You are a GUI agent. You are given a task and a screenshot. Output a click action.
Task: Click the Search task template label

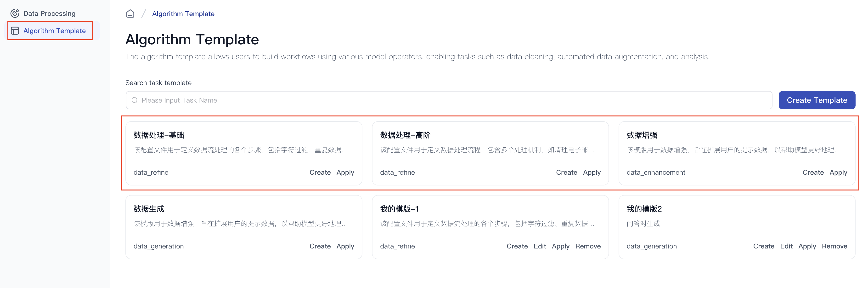tap(158, 83)
